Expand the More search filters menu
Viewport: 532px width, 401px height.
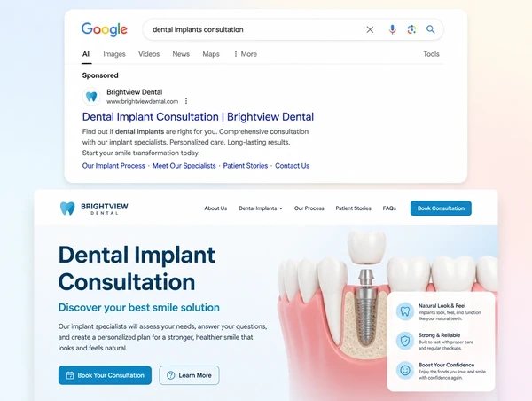246,54
